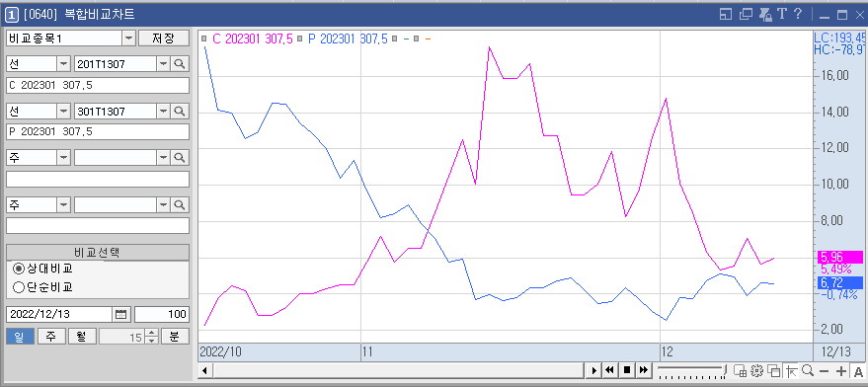Open the 비교종목1 dropdown

click(x=128, y=39)
